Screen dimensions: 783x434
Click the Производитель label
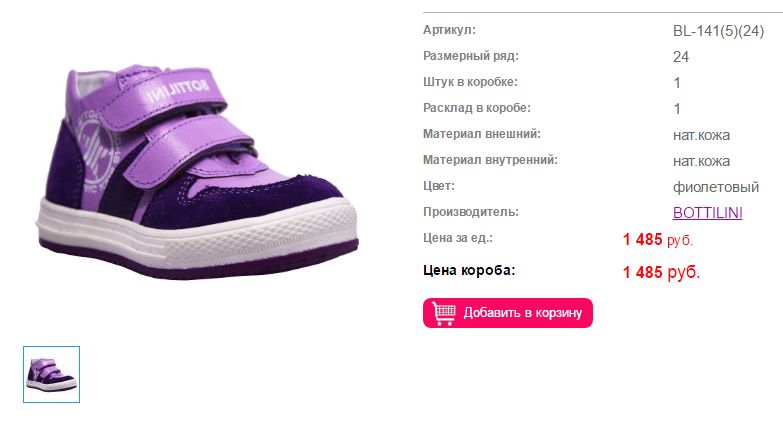(471, 212)
